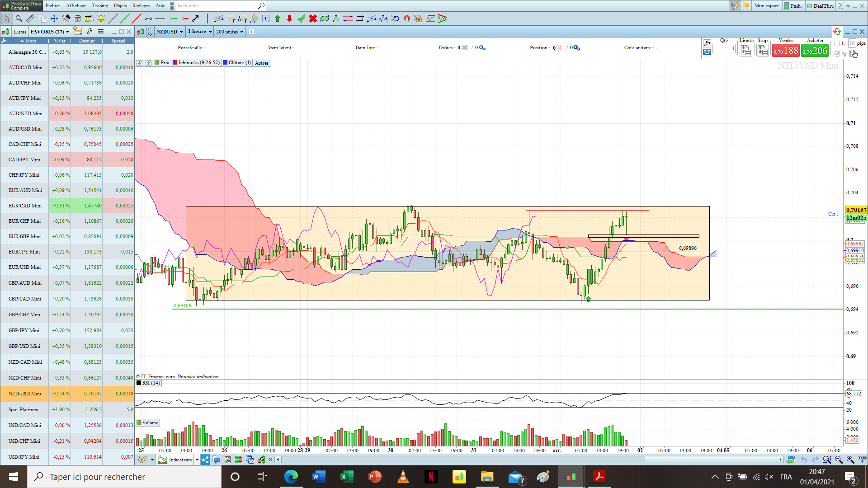Viewport: 868px width, 488px height.
Task: Open order settings with the wrench icon
Action: coord(707,43)
